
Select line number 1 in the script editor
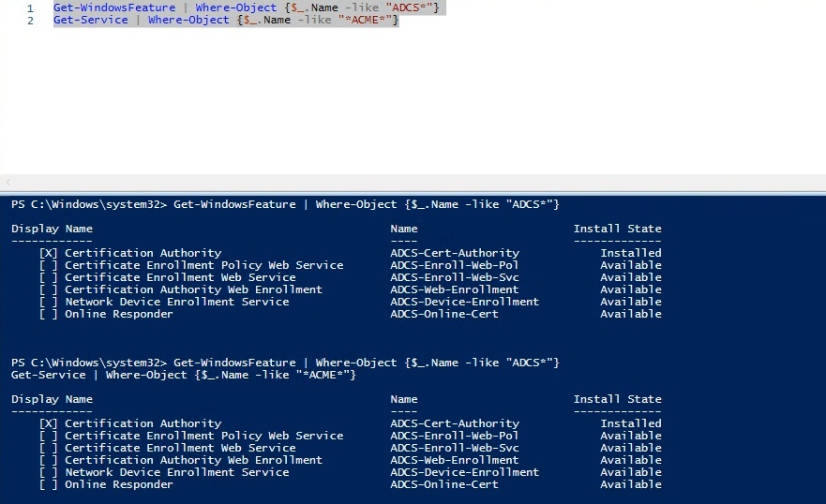pyautogui.click(x=30, y=8)
